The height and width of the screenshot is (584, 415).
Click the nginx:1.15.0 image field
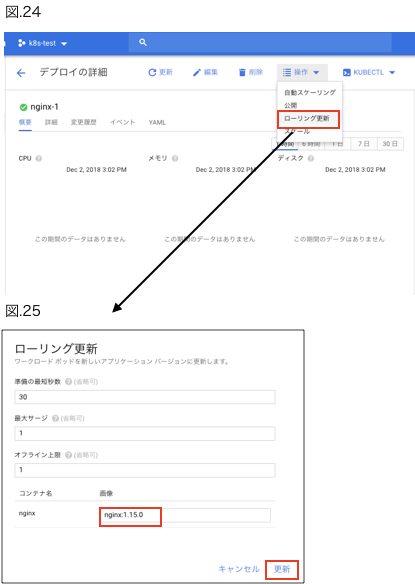coord(185,515)
